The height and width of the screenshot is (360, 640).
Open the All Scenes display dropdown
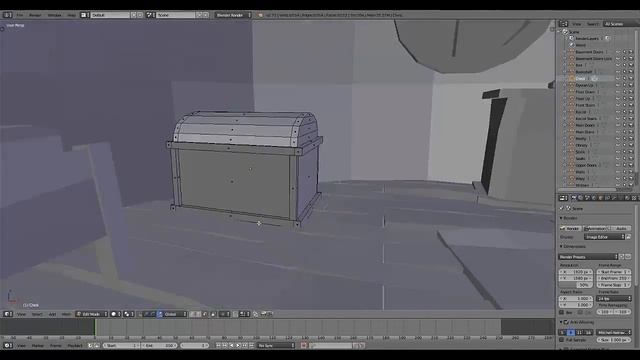pos(621,24)
